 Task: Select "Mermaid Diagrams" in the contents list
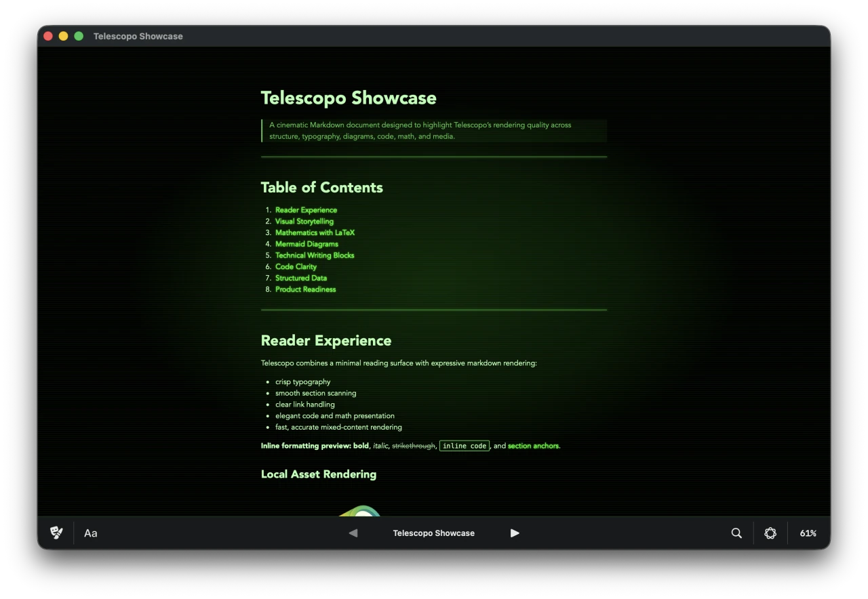coord(307,244)
